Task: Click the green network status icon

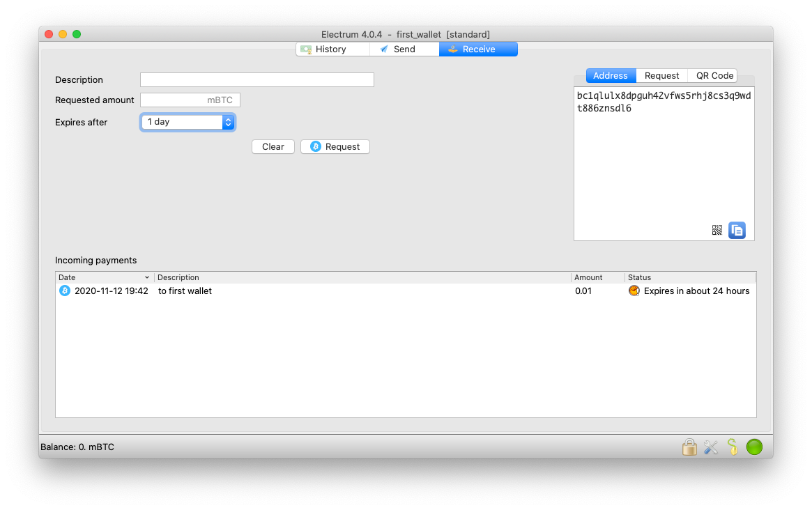Action: point(754,447)
